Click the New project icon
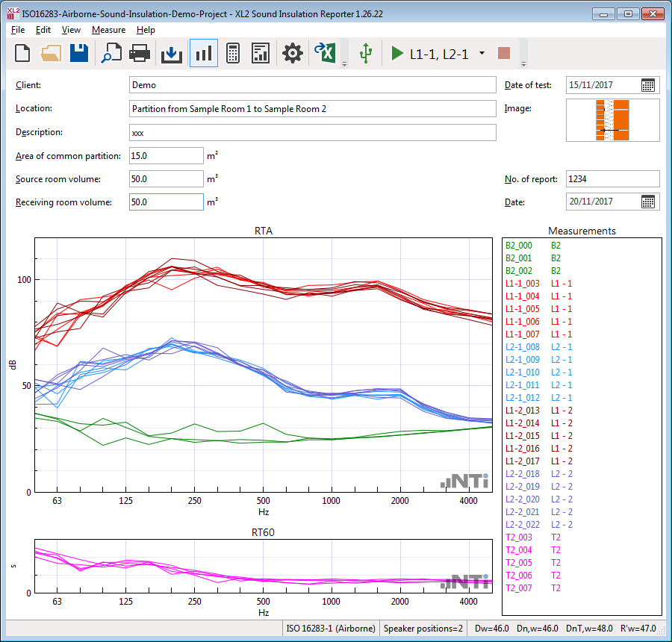Viewport: 672px width, 642px height. [x=23, y=53]
